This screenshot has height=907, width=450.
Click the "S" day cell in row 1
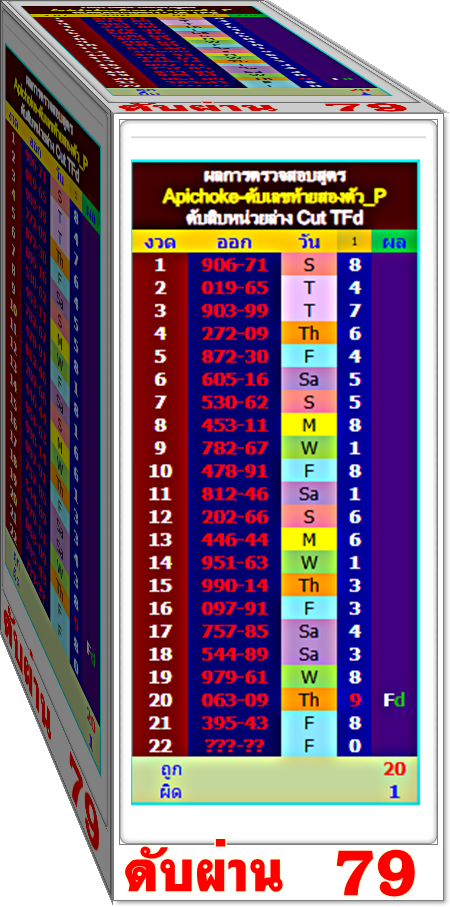point(309,264)
